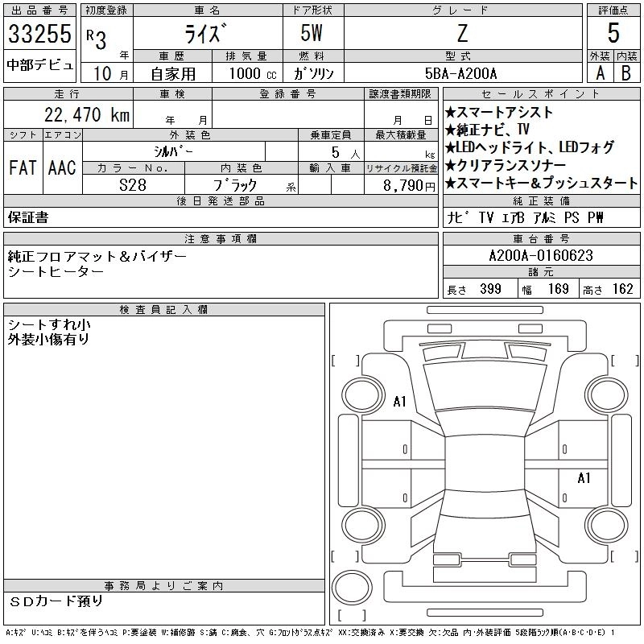Click the overall evaluation score 5

613,32
